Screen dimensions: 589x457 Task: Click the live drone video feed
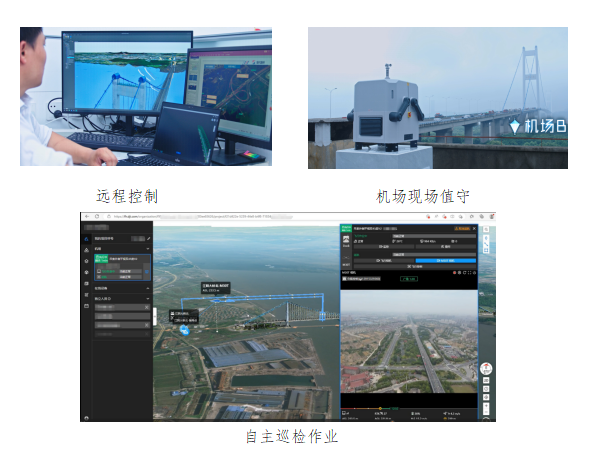(409, 342)
